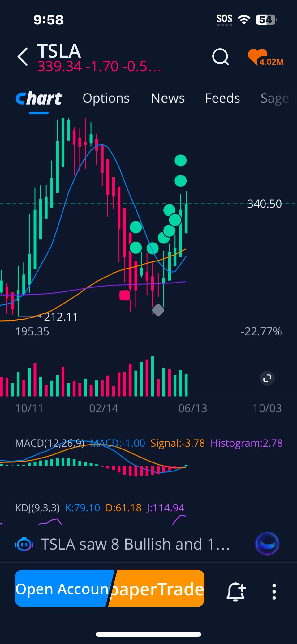Tap the battery level indicator
Viewport: 297px width, 644px height.
[x=266, y=20]
